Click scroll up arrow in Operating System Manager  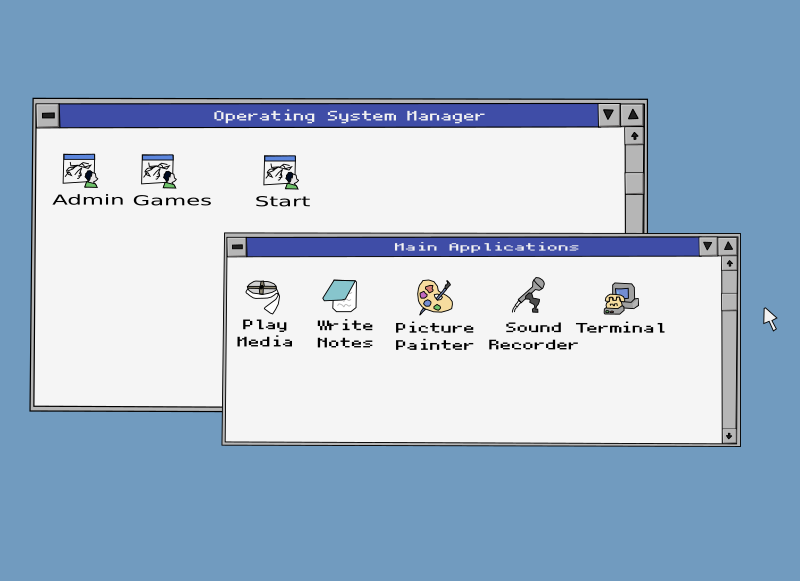(634, 136)
